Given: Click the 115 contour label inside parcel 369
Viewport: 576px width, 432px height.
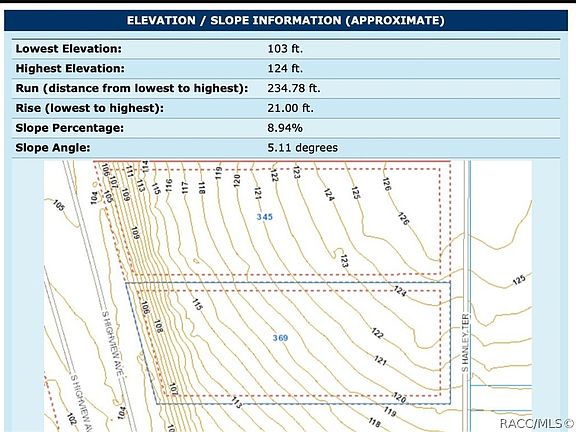Looking at the screenshot, I should [x=198, y=304].
